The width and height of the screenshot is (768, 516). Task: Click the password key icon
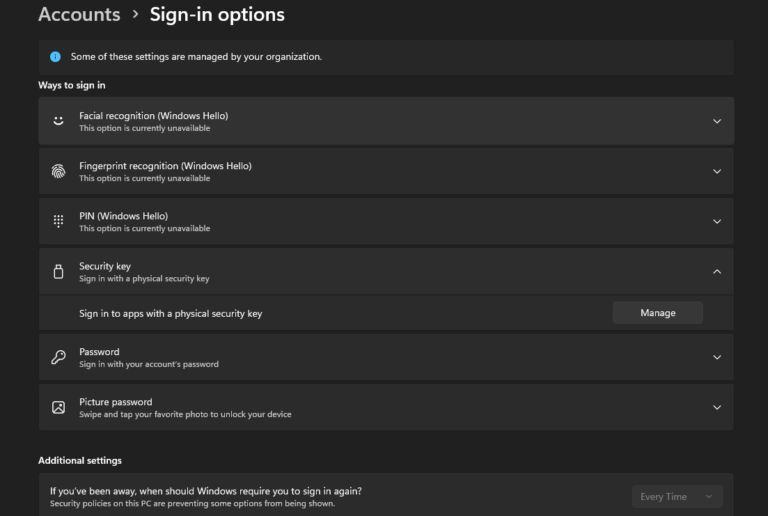[58, 357]
